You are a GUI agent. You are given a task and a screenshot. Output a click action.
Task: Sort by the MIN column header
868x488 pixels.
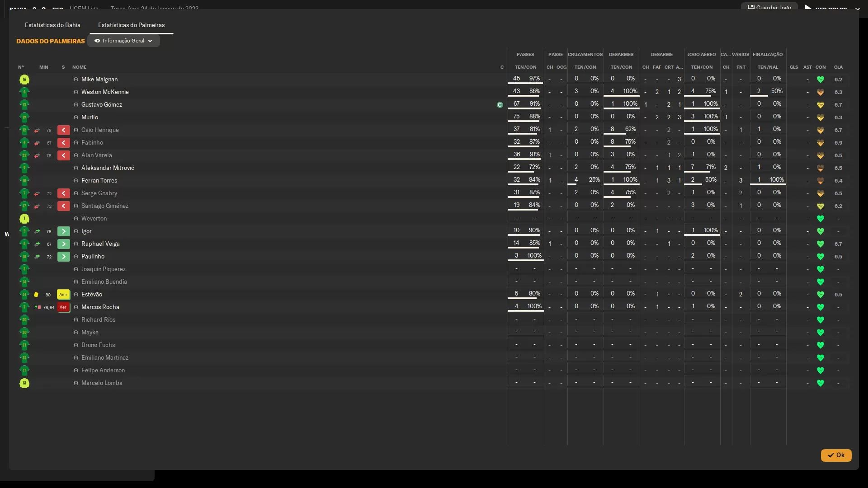43,67
